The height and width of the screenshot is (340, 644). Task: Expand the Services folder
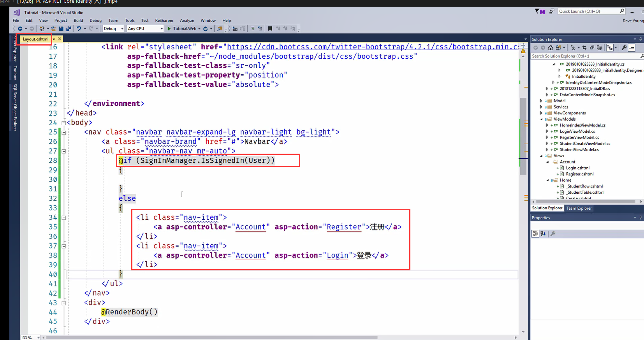click(x=541, y=107)
